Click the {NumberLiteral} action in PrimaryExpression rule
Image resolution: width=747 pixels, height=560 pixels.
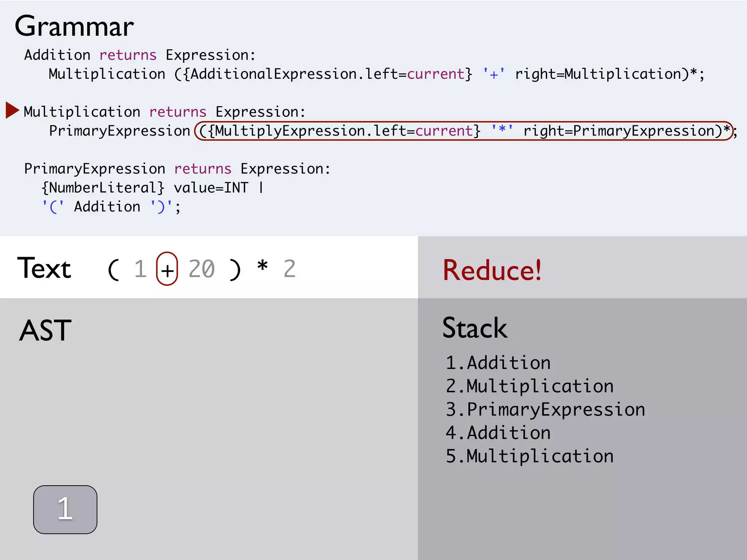click(x=103, y=188)
